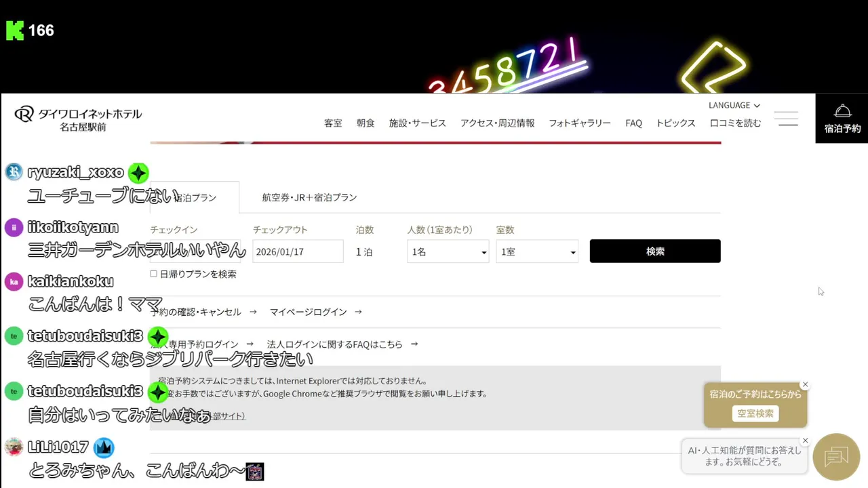Click the kaikiankoku username

click(71, 281)
